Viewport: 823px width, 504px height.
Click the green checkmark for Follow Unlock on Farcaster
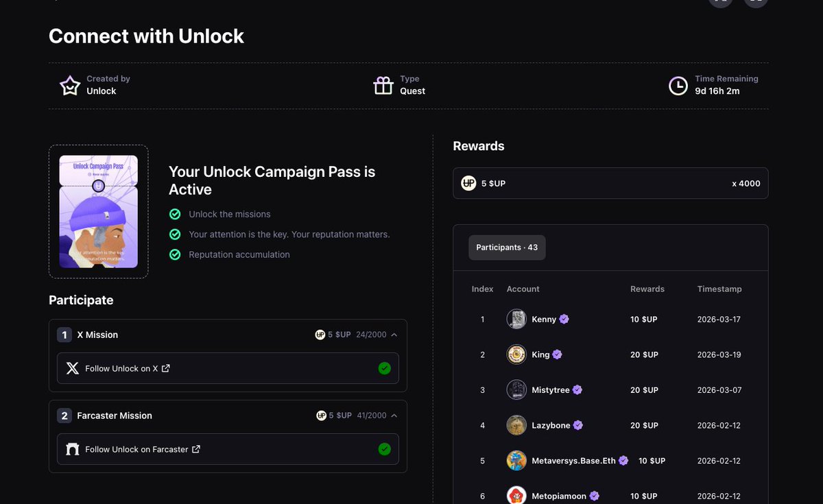tap(385, 449)
